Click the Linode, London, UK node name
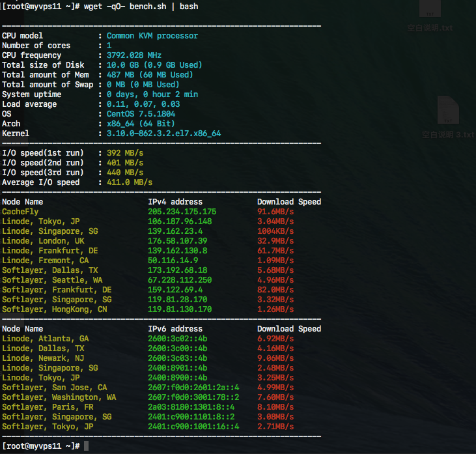 coord(41,241)
